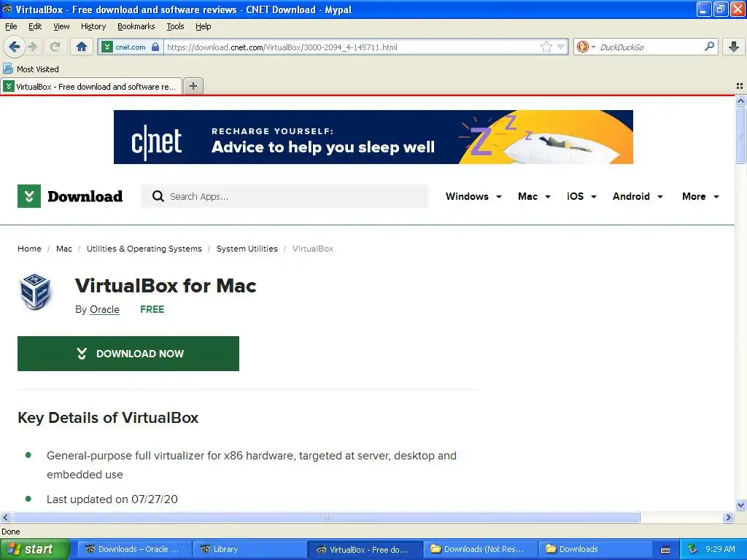Screen dimensions: 747x560
Task: Open the Tools menu
Action: [175, 26]
